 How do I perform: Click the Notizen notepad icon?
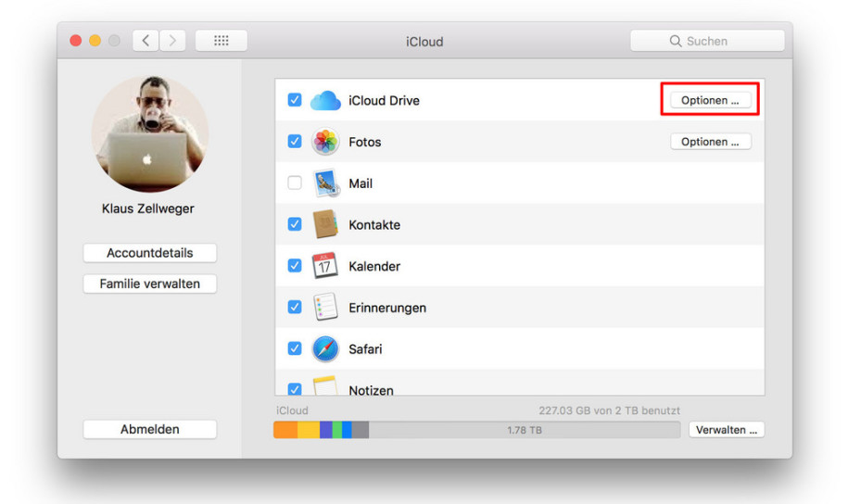[x=325, y=385]
